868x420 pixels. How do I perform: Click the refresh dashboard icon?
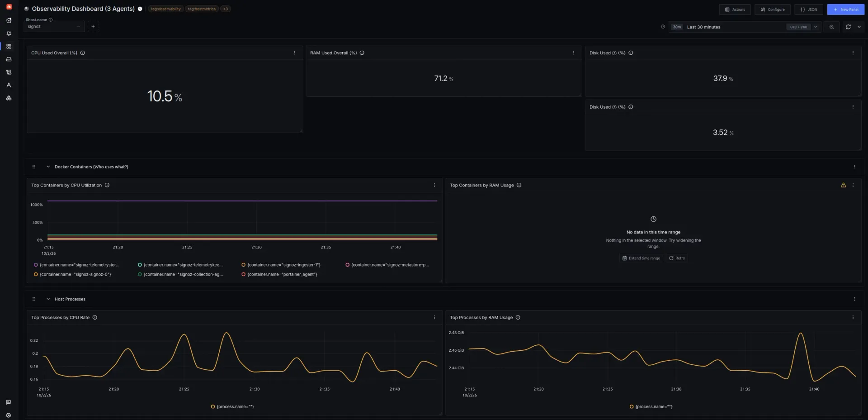848,27
